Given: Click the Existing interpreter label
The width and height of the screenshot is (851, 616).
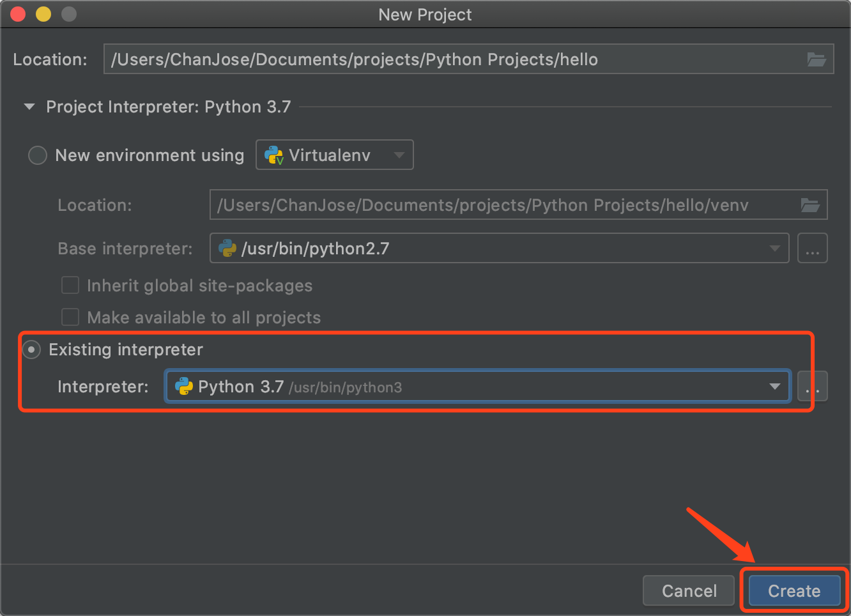Looking at the screenshot, I should click(x=126, y=350).
